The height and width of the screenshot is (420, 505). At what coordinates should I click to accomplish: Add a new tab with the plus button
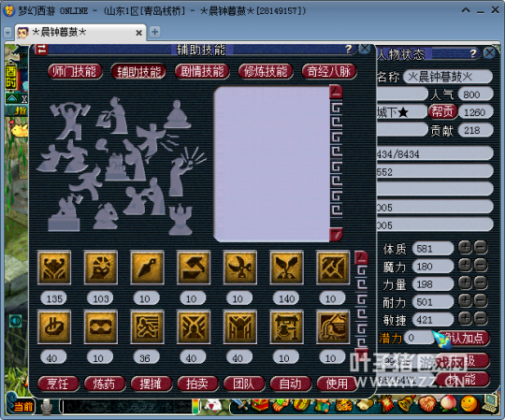tap(155, 32)
